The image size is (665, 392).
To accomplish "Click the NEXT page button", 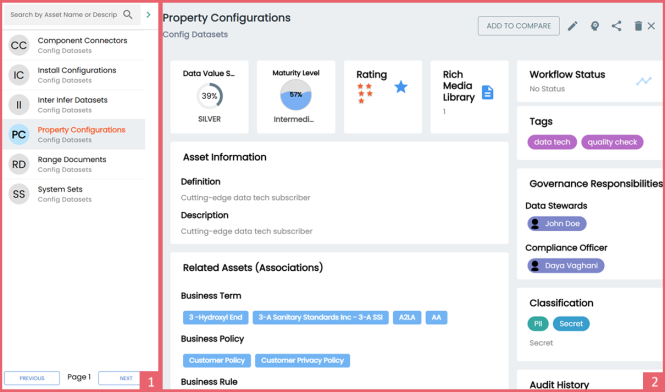I will [x=119, y=378].
